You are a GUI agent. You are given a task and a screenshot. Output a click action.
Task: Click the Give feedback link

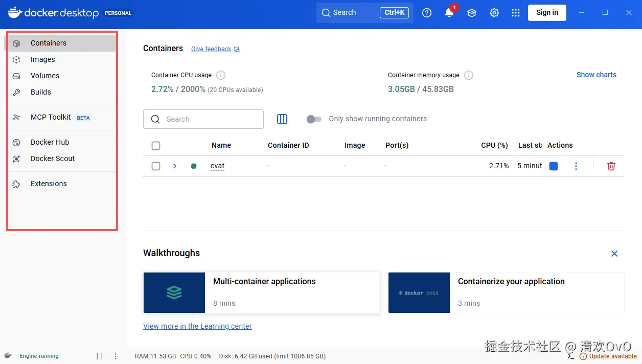click(211, 49)
